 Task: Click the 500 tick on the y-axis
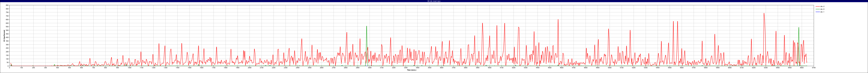coord(7,30)
